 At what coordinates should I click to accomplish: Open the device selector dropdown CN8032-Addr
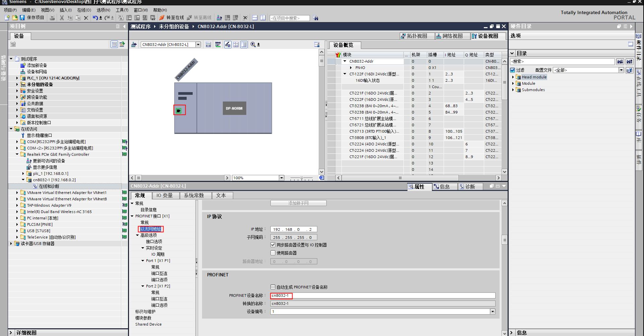coord(198,45)
